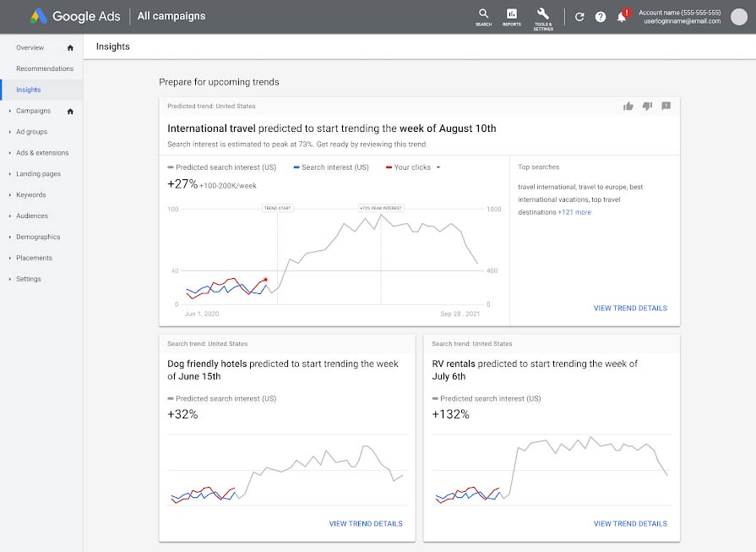Viewport: 756px width, 552px height.
Task: Expand the Ad groups sidebar section
Action: [x=10, y=132]
